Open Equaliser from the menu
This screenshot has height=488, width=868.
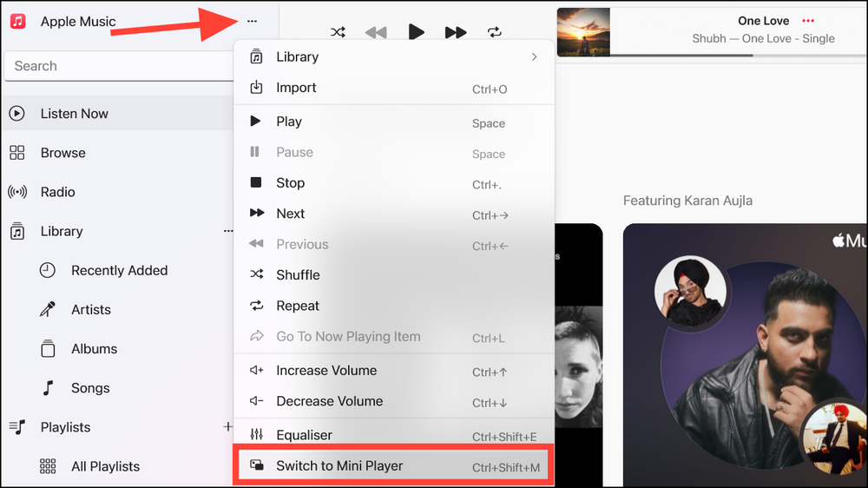point(393,435)
